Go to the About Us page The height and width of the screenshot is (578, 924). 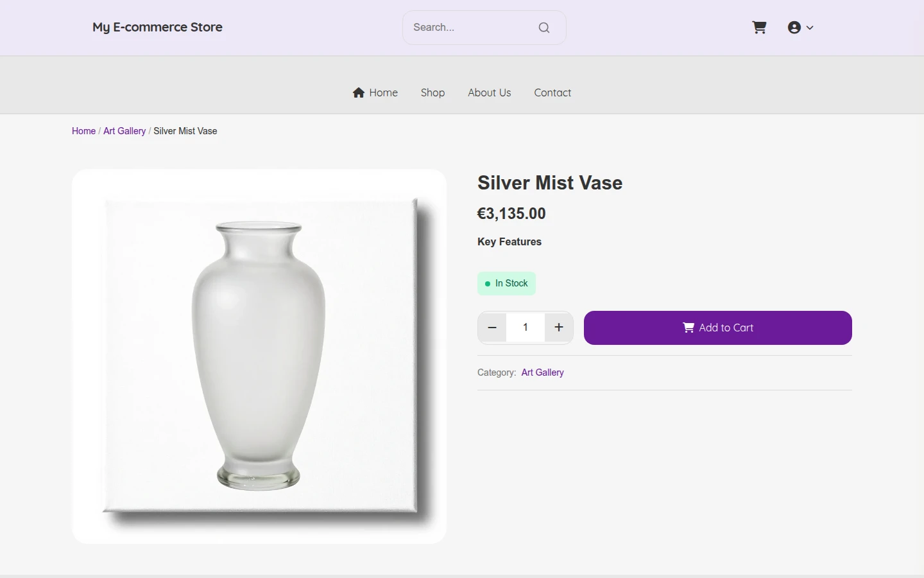[x=490, y=92]
